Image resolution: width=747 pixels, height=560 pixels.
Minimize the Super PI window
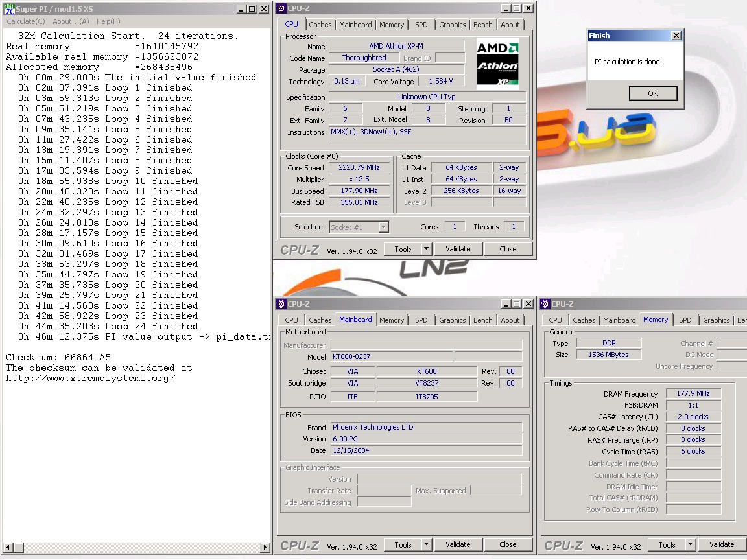(242, 9)
